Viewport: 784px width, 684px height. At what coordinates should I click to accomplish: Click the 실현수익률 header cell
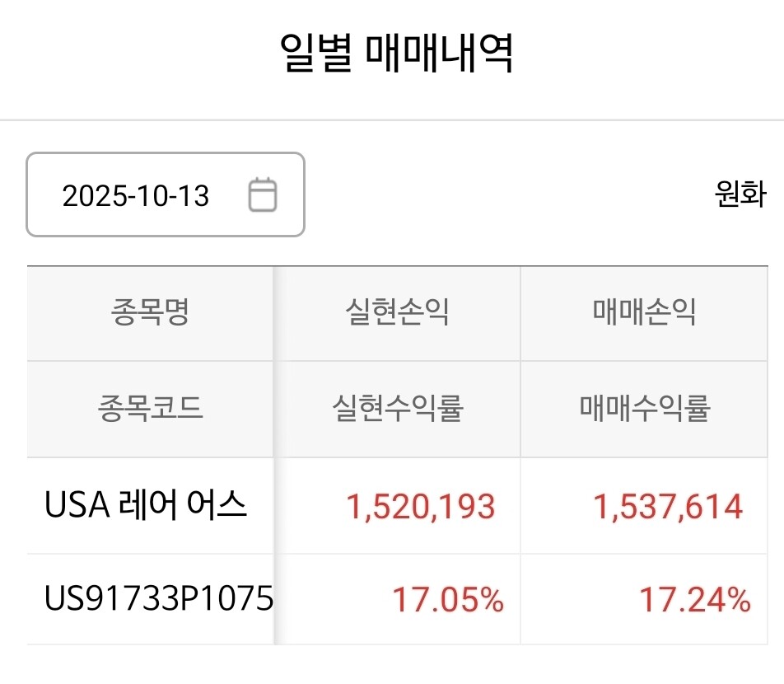(x=397, y=409)
